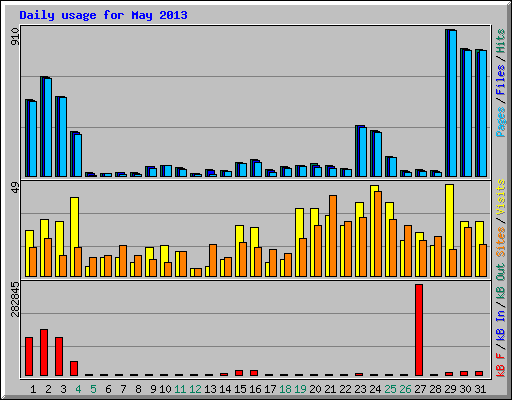This screenshot has height=400, width=512.
Task: Click day 1 on the x-axis
Action: point(33,389)
